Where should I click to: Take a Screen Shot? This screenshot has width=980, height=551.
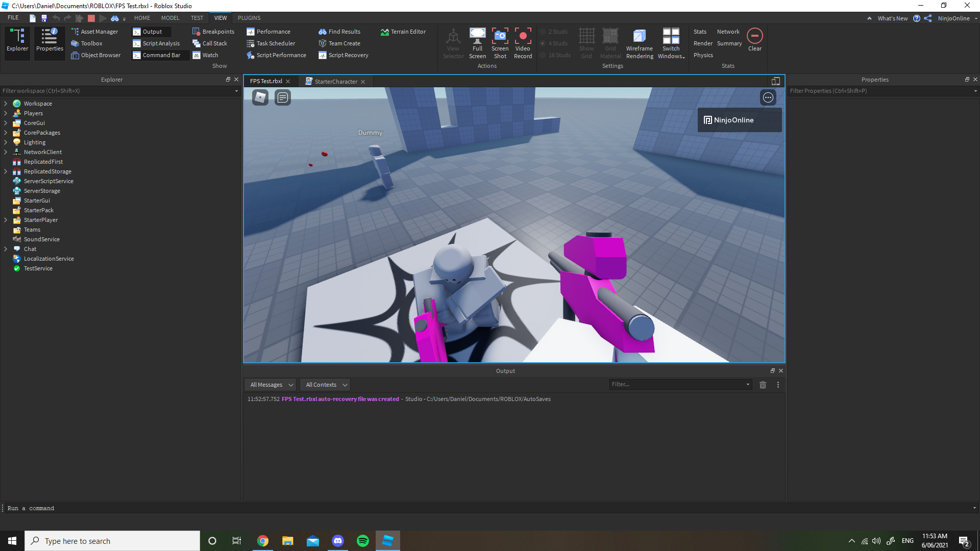[500, 43]
